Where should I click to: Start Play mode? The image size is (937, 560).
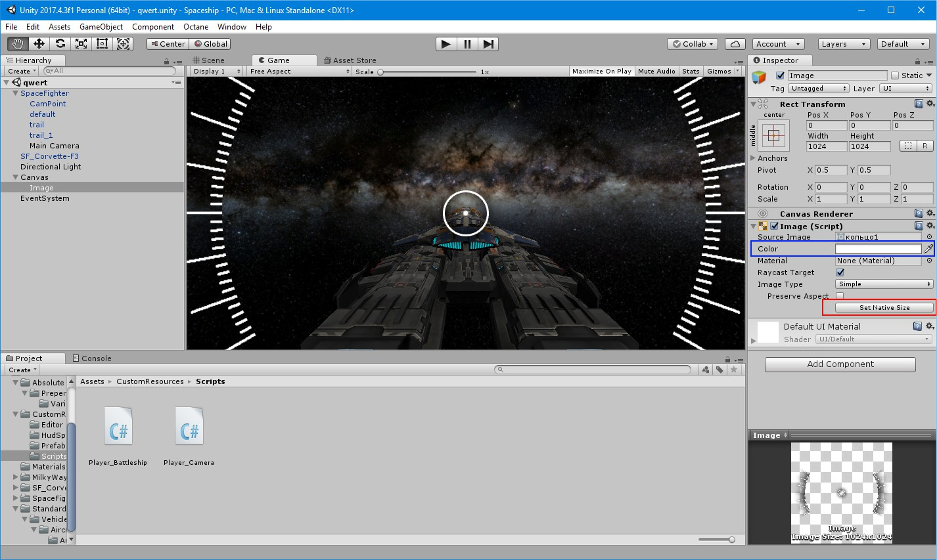pyautogui.click(x=446, y=44)
